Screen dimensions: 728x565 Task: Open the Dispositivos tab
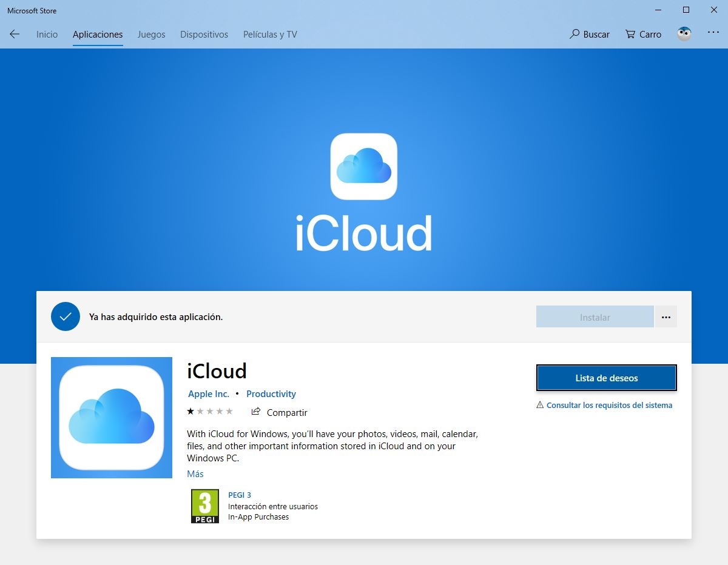tap(204, 34)
